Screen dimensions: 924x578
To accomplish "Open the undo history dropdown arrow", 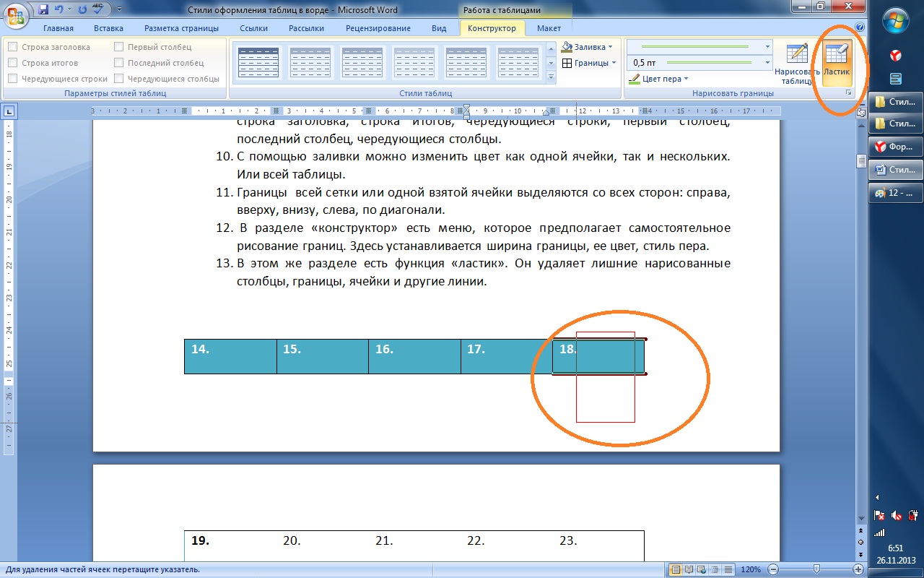I will pyautogui.click(x=69, y=9).
